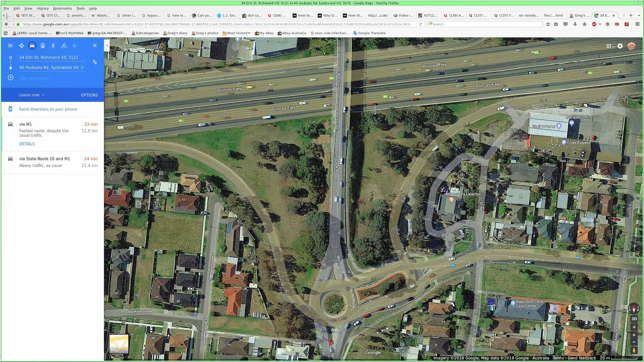Reverse starting point and destination

pos(95,62)
